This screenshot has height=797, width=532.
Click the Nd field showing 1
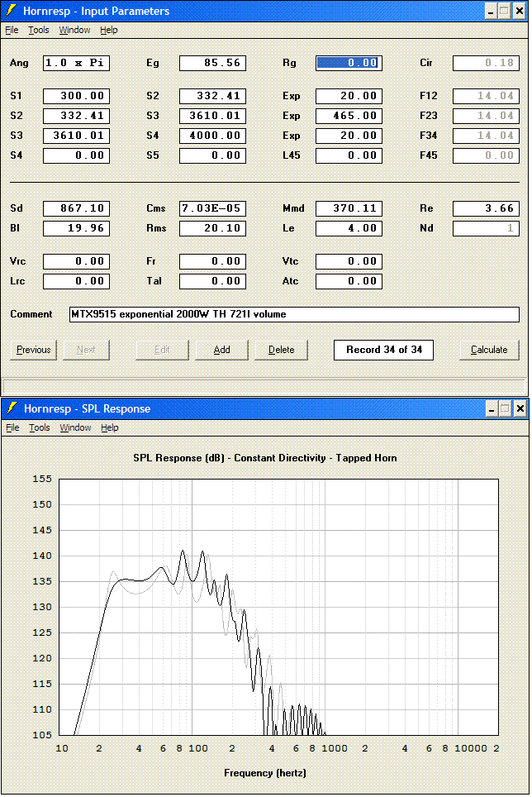[486, 228]
